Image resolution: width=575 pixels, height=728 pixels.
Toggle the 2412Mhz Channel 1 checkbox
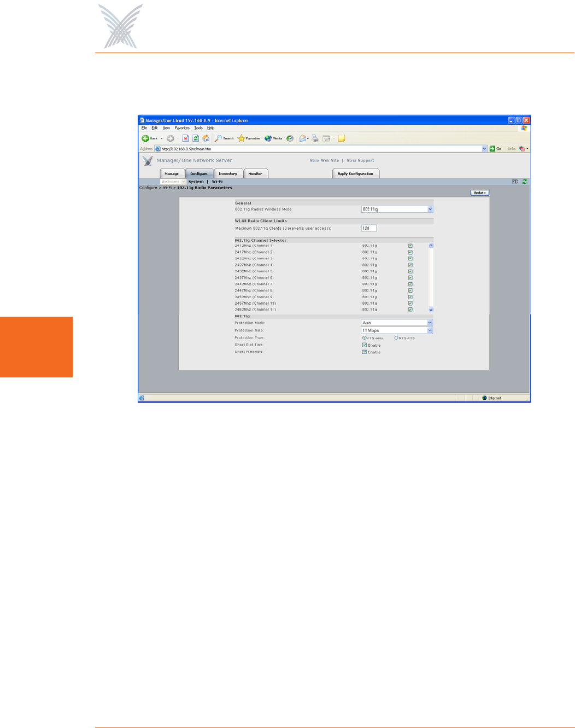coord(410,246)
